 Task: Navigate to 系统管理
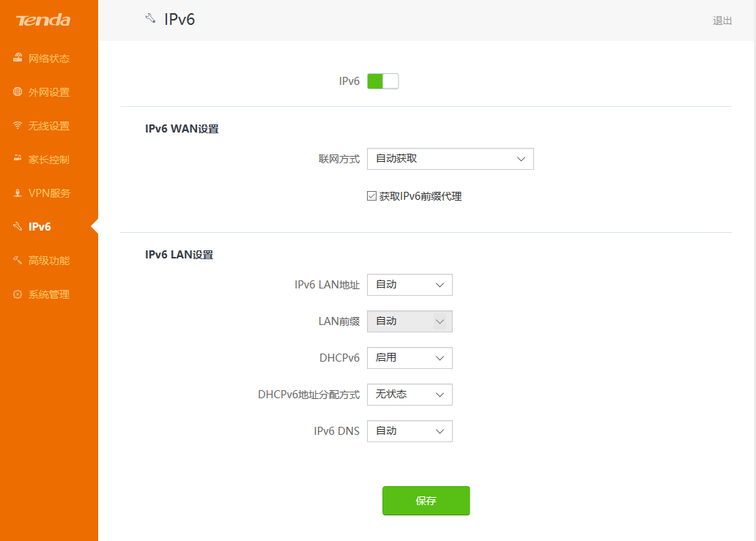tap(49, 294)
